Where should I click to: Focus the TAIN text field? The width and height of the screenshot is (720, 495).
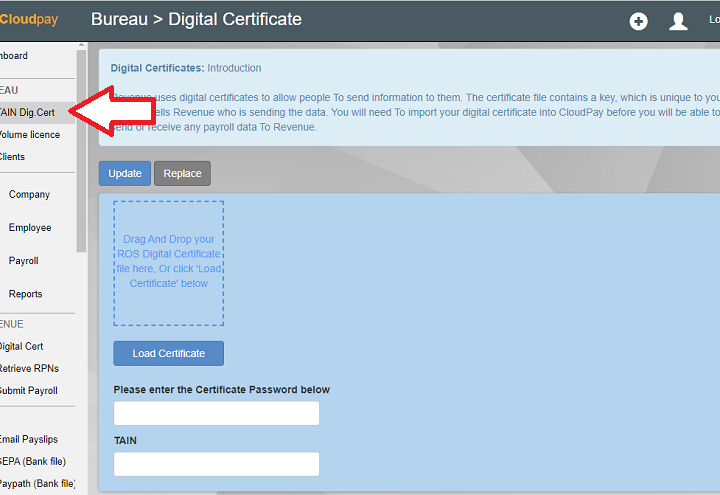point(216,464)
